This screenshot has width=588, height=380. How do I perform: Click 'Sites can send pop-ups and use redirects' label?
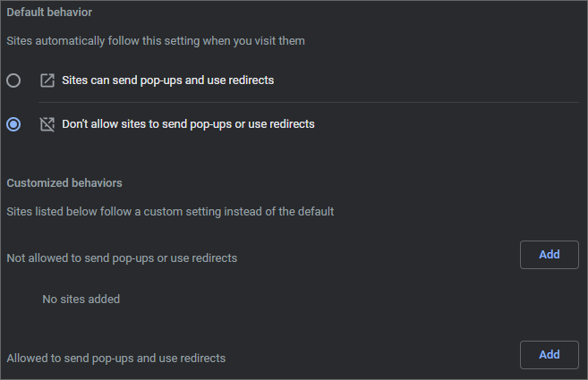167,80
